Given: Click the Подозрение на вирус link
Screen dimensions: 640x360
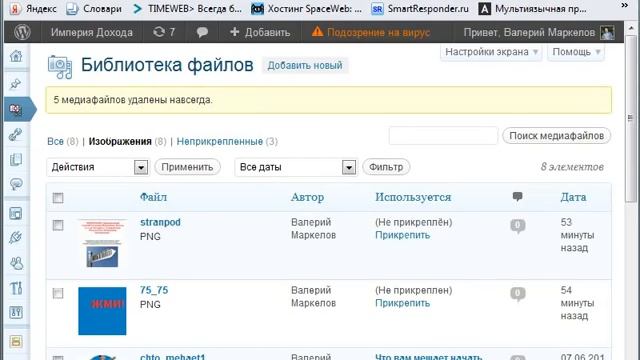Looking at the screenshot, I should pos(378,32).
